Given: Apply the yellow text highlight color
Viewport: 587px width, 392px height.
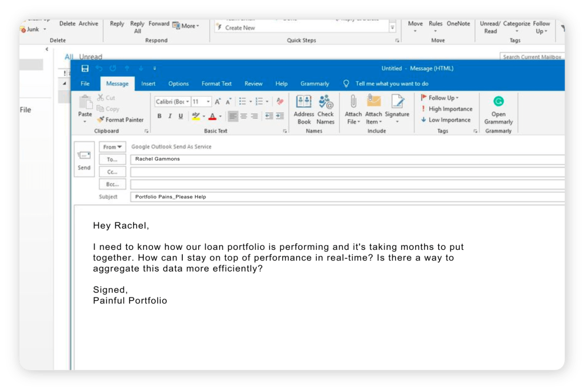Looking at the screenshot, I should tap(195, 116).
